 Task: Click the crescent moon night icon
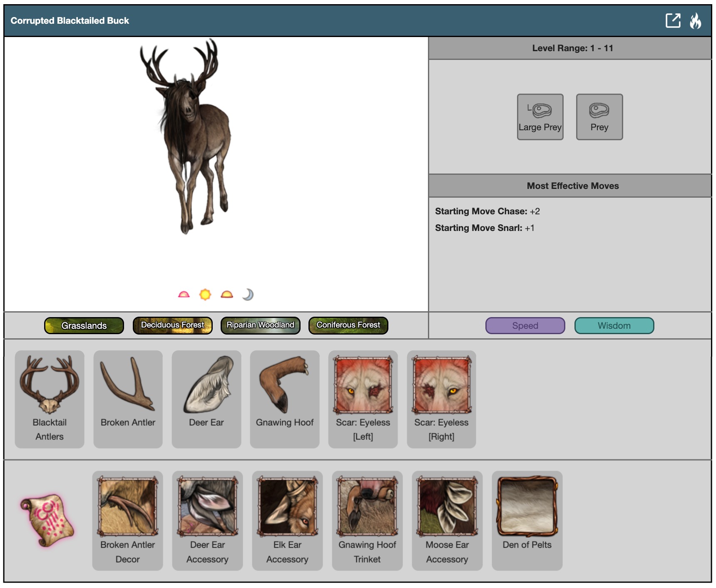point(248,295)
